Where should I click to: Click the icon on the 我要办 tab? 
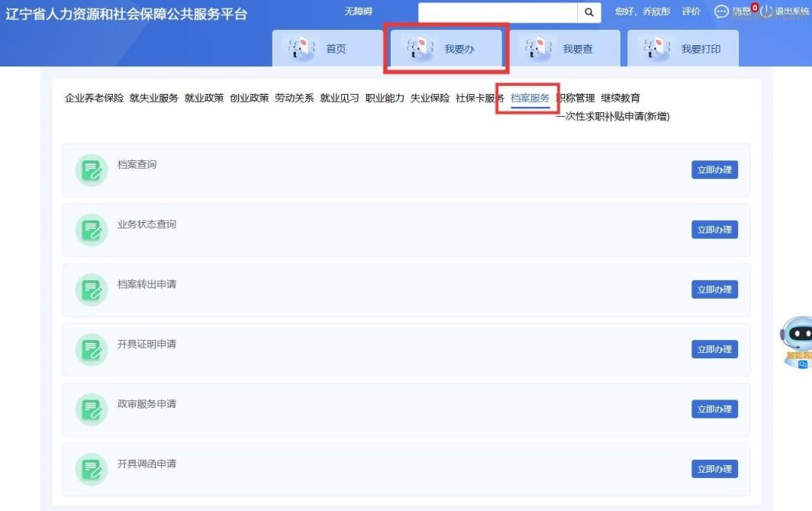coord(417,47)
